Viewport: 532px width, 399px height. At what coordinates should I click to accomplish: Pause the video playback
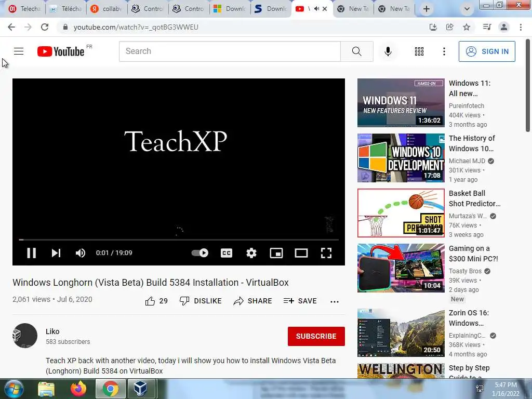point(31,253)
